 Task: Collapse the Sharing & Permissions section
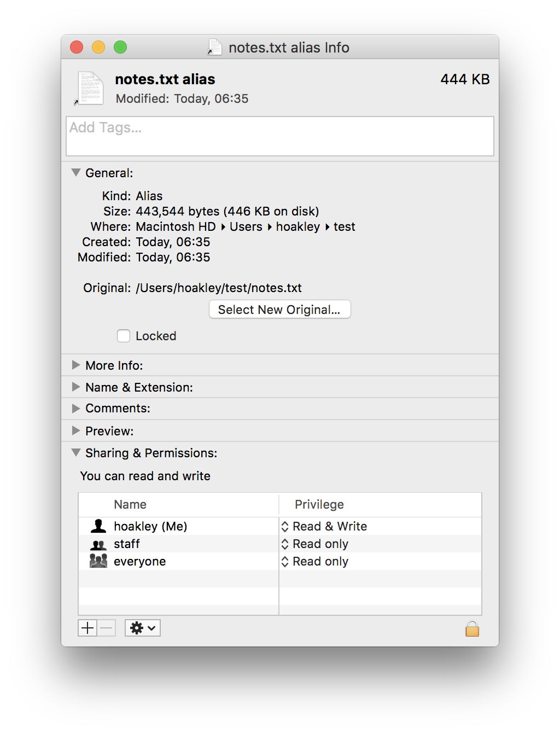pos(76,453)
